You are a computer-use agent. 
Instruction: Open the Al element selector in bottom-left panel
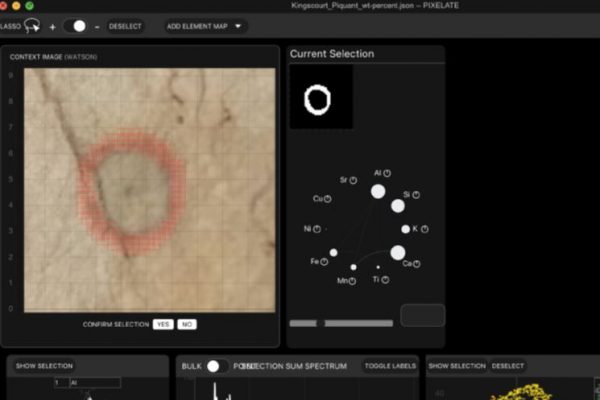86,383
